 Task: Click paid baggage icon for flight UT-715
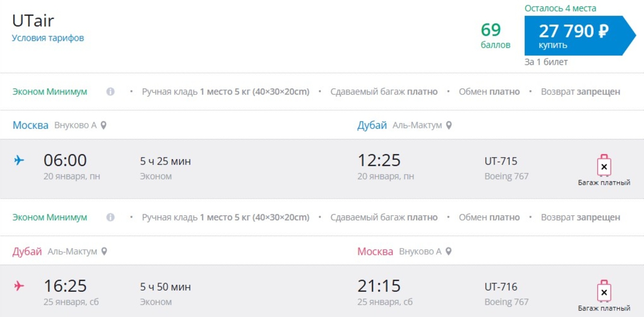[604, 165]
